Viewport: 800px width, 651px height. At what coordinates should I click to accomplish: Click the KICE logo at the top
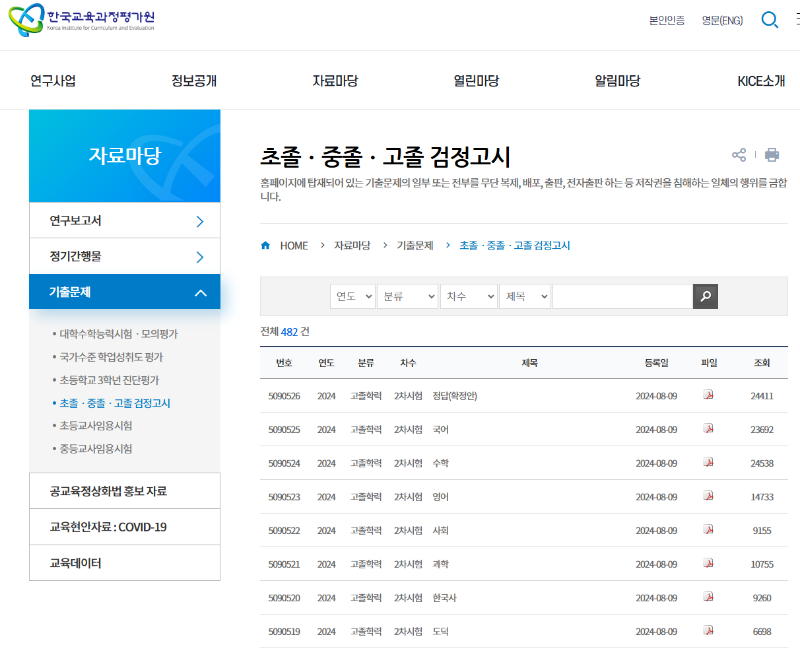pos(82,20)
